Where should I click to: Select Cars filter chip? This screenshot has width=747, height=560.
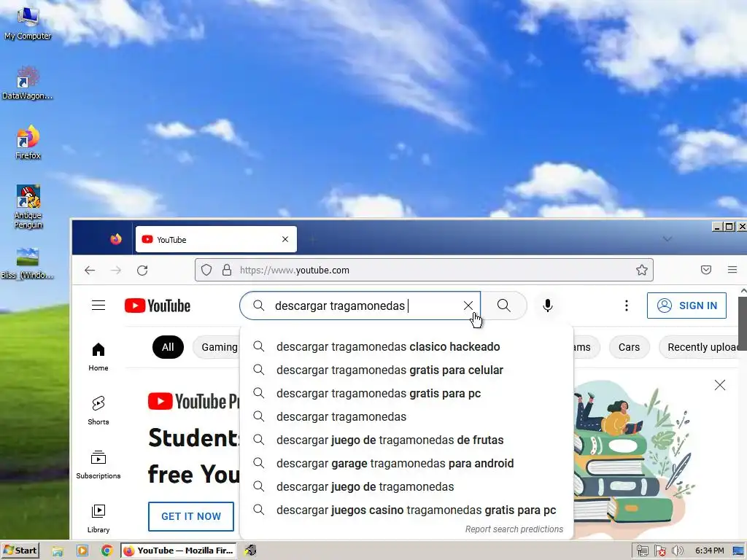pyautogui.click(x=629, y=347)
